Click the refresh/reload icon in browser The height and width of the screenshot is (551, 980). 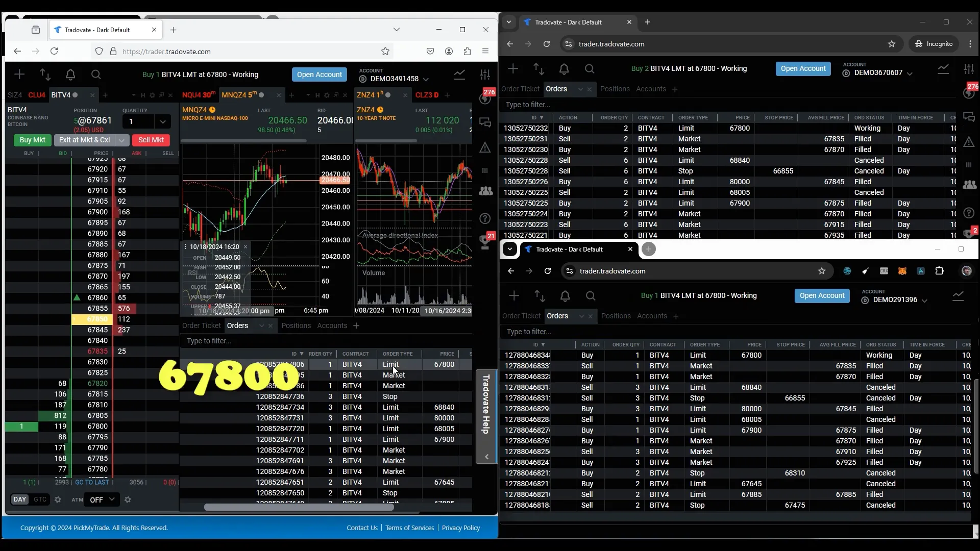click(x=55, y=51)
